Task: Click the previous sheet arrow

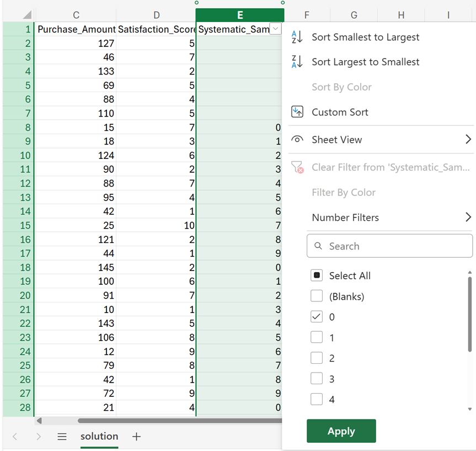Action: click(x=15, y=437)
